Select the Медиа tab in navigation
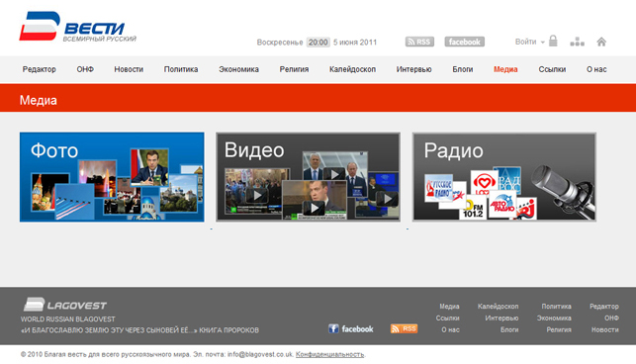The image size is (636, 364). pyautogui.click(x=505, y=69)
